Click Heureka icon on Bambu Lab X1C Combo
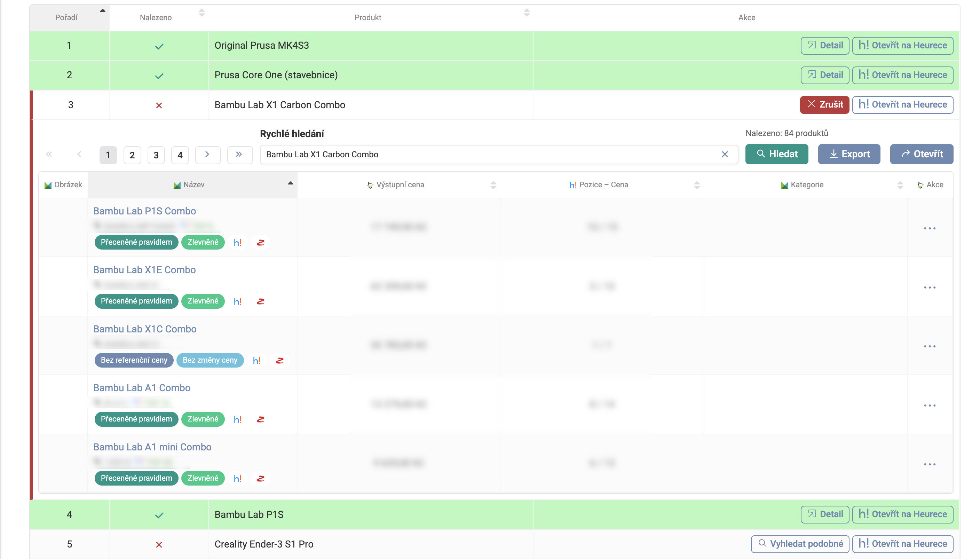Image resolution: width=980 pixels, height=559 pixels. click(x=256, y=361)
